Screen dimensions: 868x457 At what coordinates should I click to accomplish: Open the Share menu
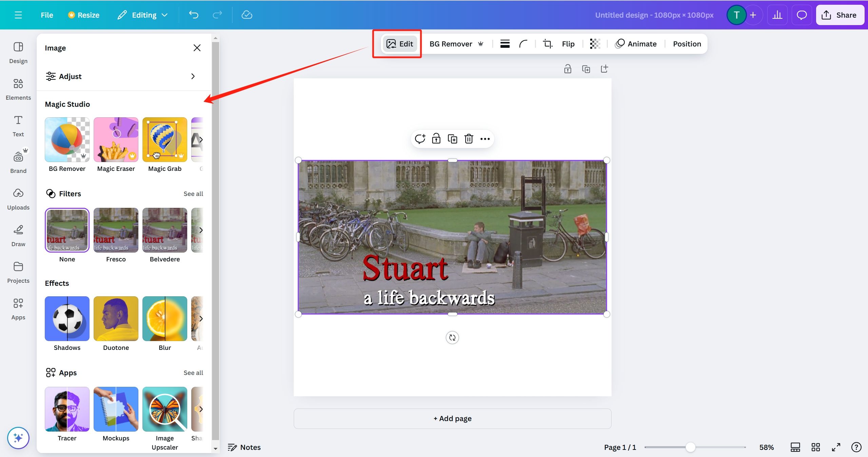(840, 14)
